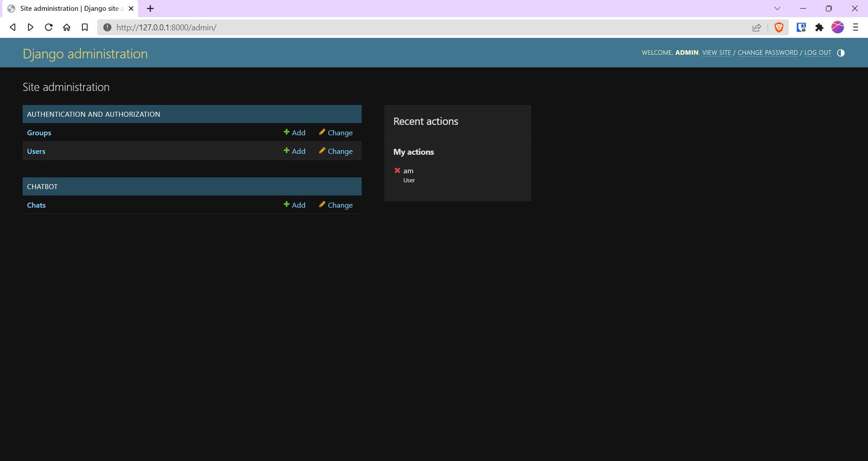Go back using the browser back arrow
Viewport: 868px width, 461px height.
point(13,27)
